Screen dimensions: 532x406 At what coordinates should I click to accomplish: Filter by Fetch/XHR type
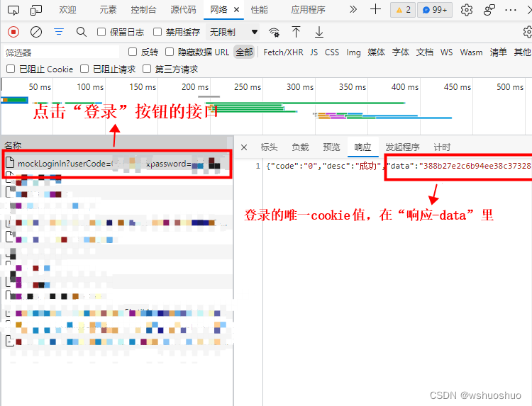pos(283,52)
